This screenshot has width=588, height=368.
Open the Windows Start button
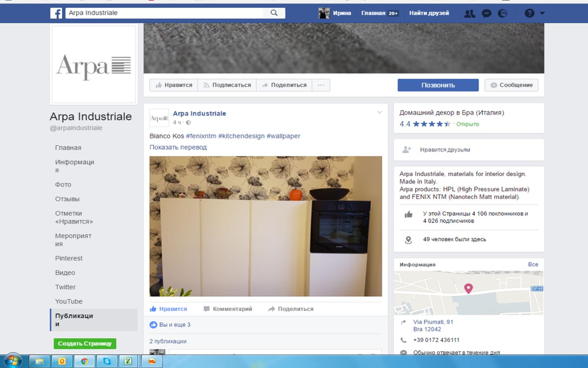click(13, 361)
